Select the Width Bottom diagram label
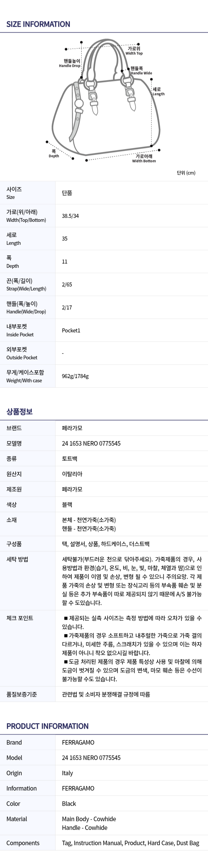208x868 pixels. (144, 158)
